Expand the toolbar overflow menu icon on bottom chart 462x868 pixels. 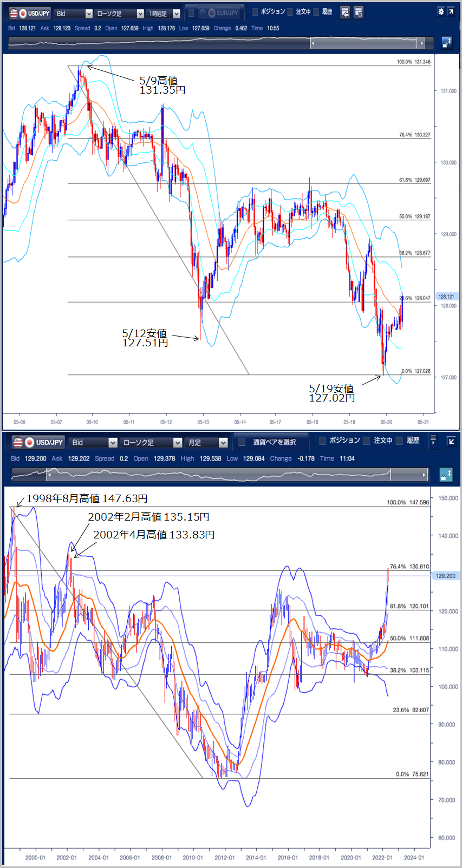[433, 441]
